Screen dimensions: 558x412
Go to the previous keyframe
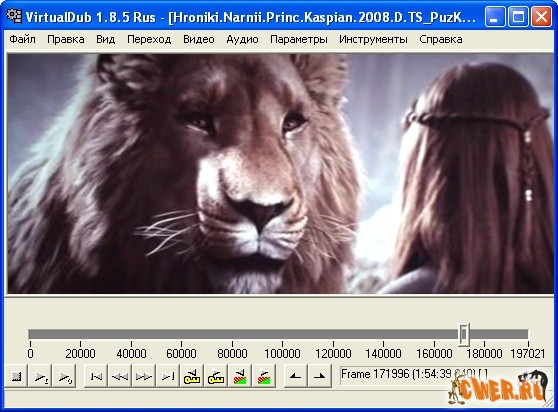click(x=192, y=376)
